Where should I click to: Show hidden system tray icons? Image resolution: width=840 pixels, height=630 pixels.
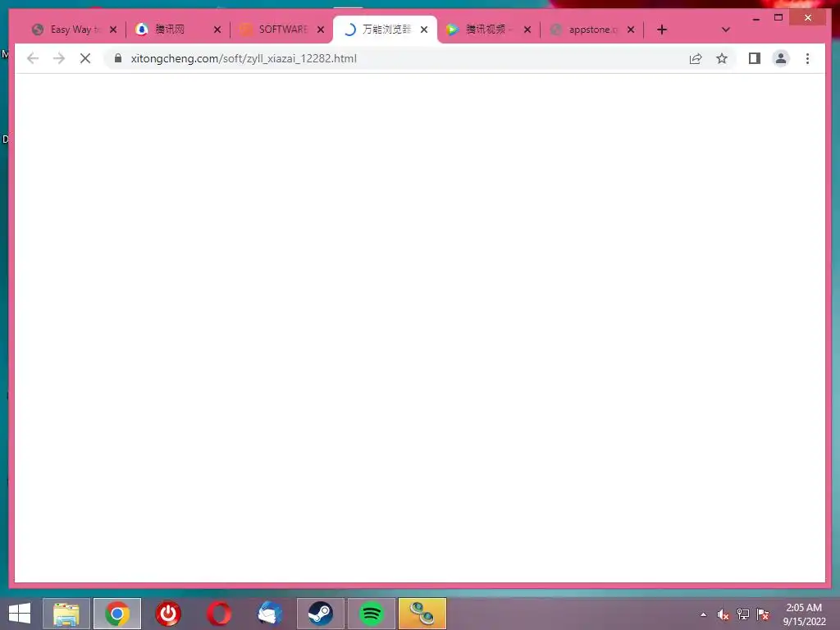703,614
